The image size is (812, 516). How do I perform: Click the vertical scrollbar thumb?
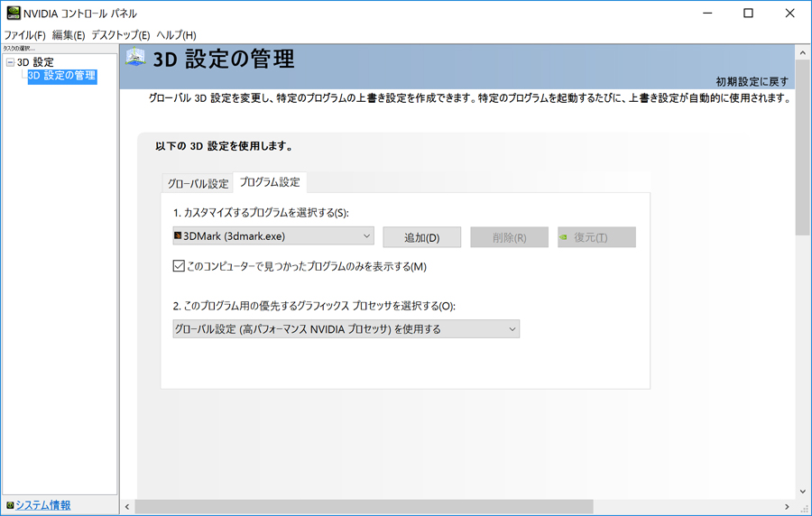point(803,148)
